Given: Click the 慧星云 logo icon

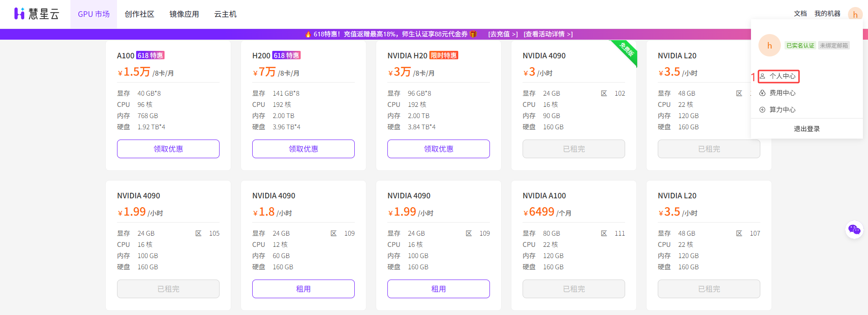Looking at the screenshot, I should tap(19, 14).
